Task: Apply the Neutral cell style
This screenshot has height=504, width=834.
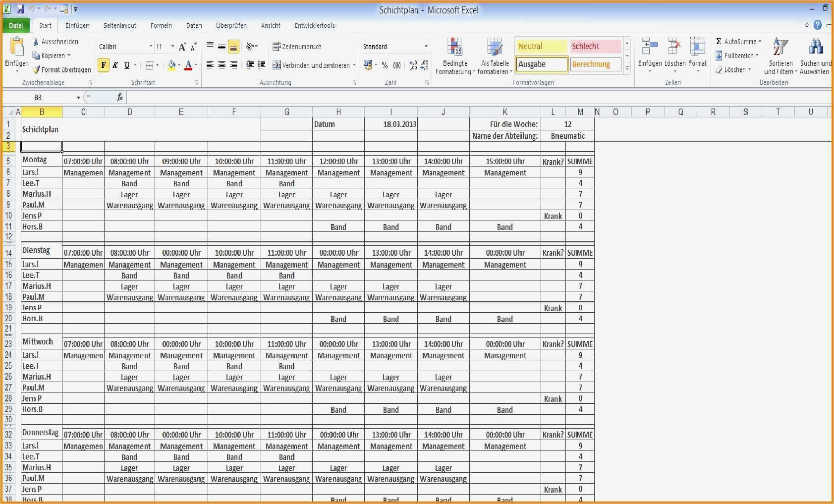Action: click(x=541, y=47)
